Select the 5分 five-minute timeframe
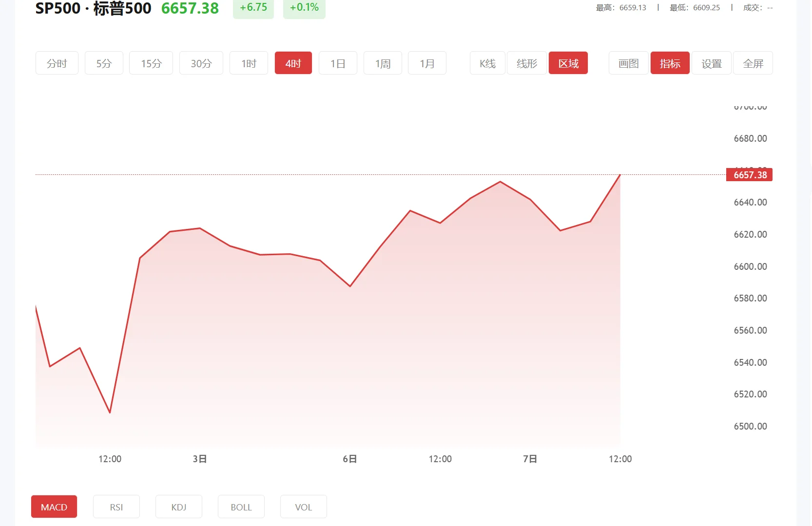 (103, 63)
